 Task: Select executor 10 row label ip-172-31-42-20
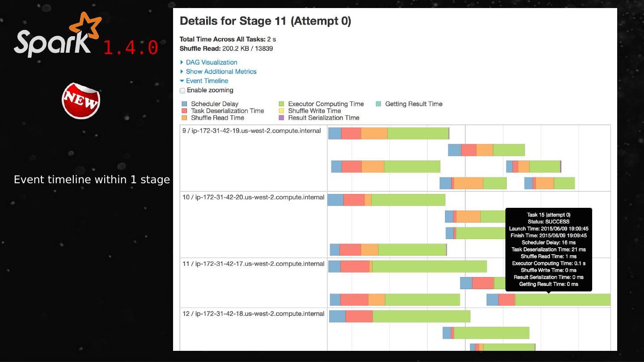coord(253,198)
